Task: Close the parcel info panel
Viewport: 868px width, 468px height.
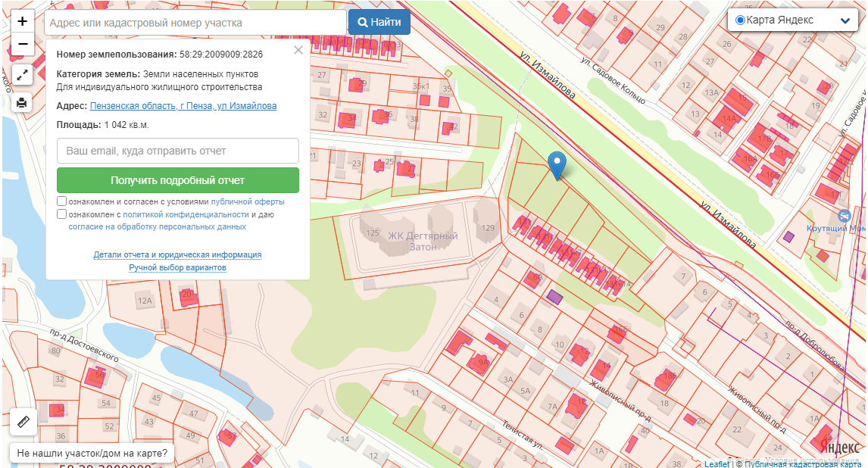Action: [x=298, y=51]
